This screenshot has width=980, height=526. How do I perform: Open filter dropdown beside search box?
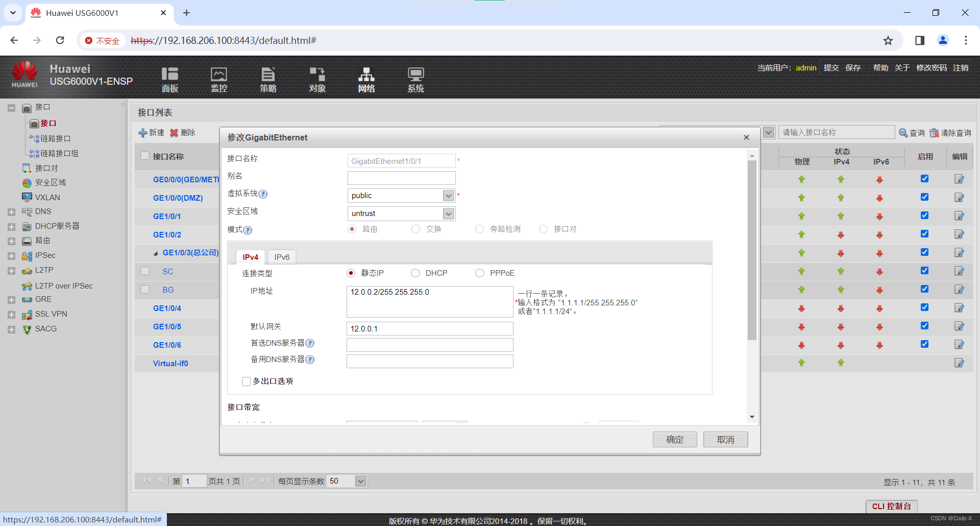pyautogui.click(x=769, y=133)
